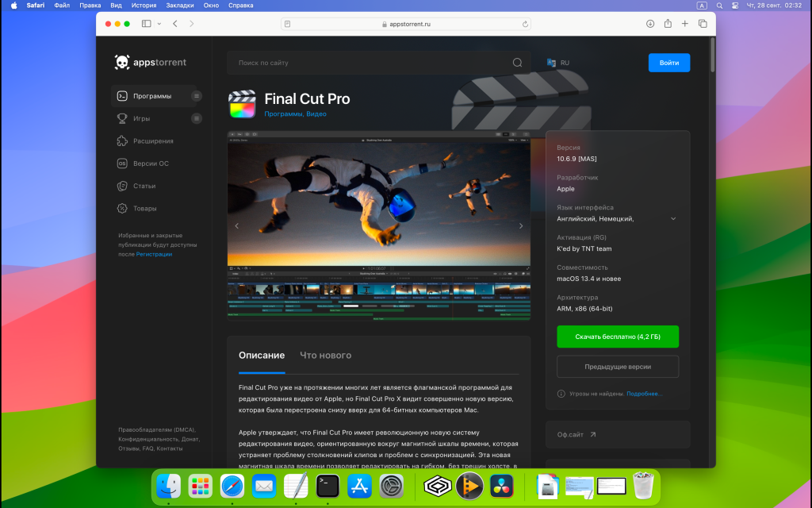Image resolution: width=812 pixels, height=508 pixels.
Task: Open App Store from the Dock
Action: pyautogui.click(x=359, y=487)
